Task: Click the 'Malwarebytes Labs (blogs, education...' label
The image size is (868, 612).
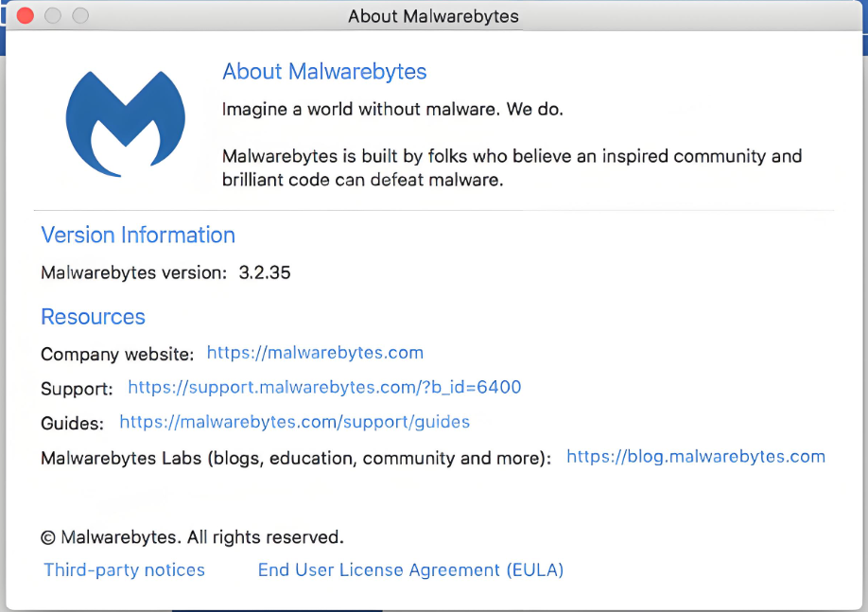Action: [296, 458]
